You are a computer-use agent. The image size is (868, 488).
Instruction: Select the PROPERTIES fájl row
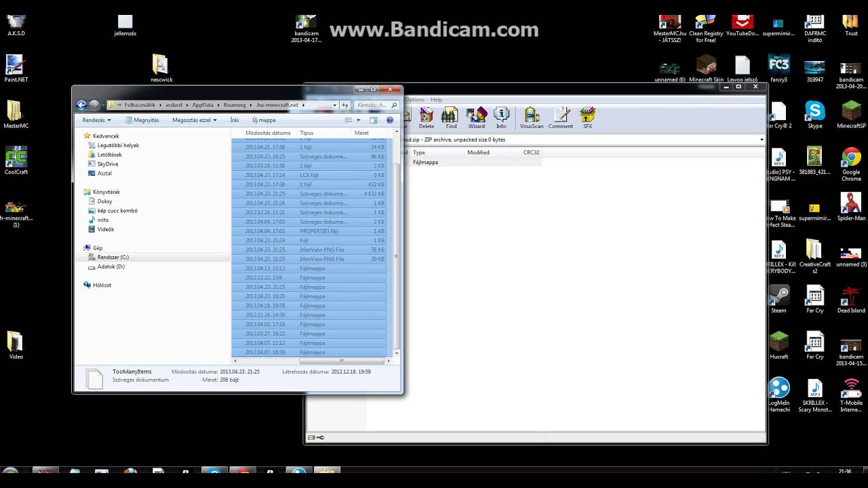coord(309,231)
